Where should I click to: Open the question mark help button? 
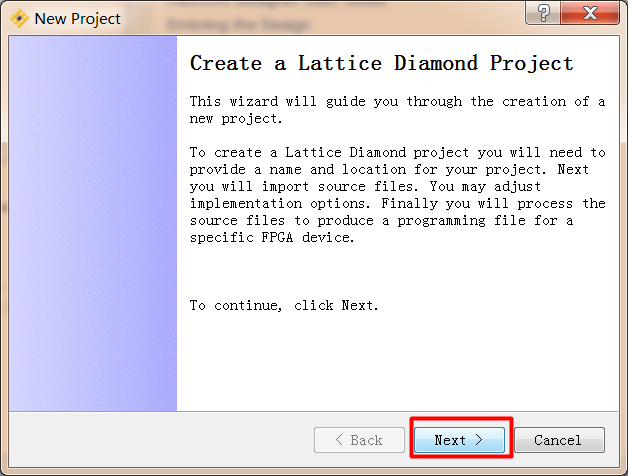(543, 13)
